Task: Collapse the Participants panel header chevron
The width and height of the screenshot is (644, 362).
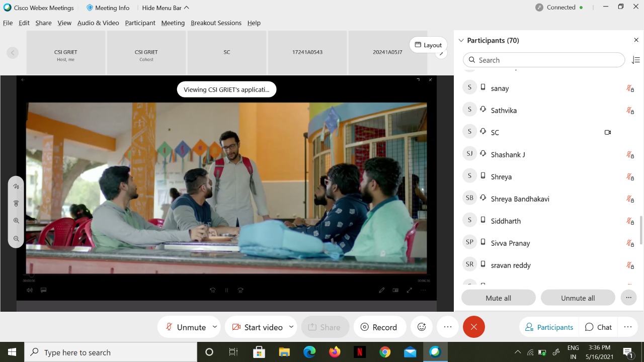Action: click(x=461, y=40)
